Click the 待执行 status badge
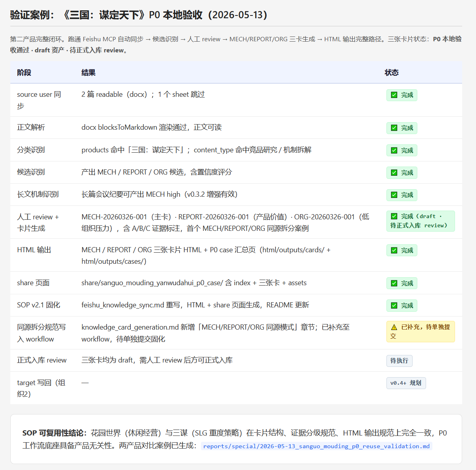 pos(399,361)
